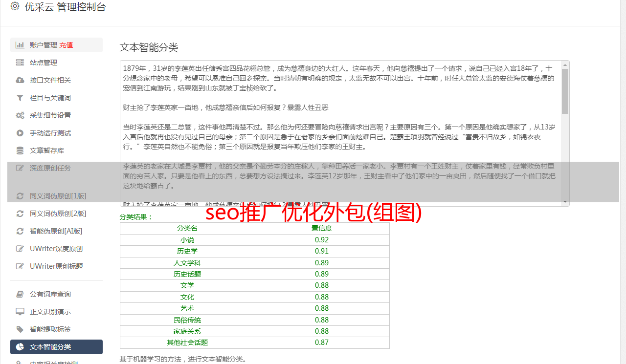Click the 人文学科 category cell
Viewport: 626px width, 364px height.
pyautogui.click(x=187, y=263)
